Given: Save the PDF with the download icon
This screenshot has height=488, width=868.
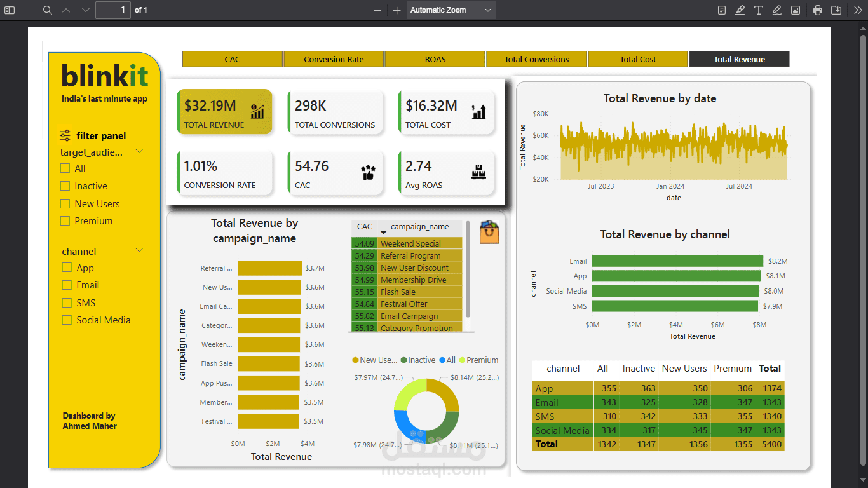Looking at the screenshot, I should pyautogui.click(x=836, y=10).
